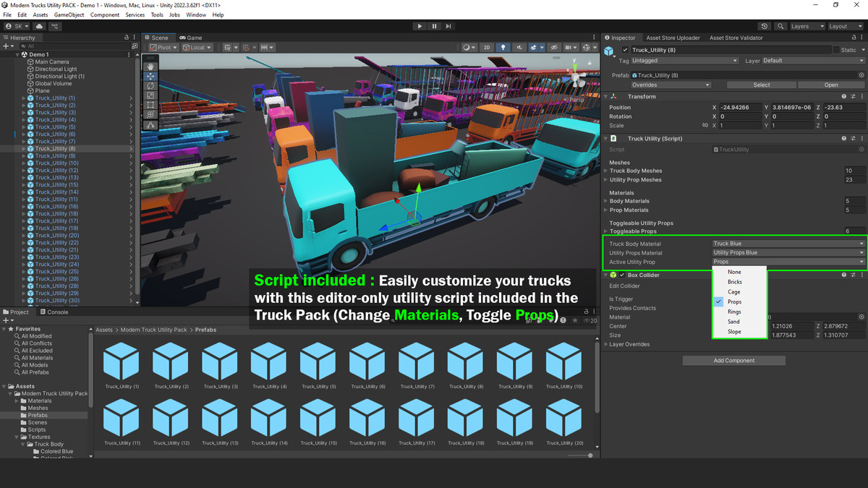Image resolution: width=868 pixels, height=488 pixels.
Task: Click the orientation gizmo in Scene view
Action: pyautogui.click(x=576, y=76)
